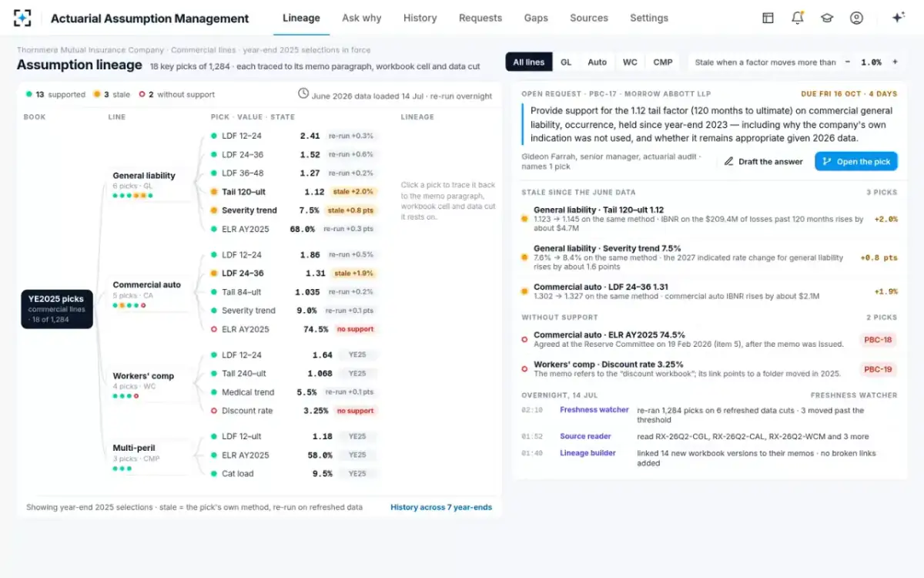Open the Sources tab
Screen dimensions: 924x578
589,18
